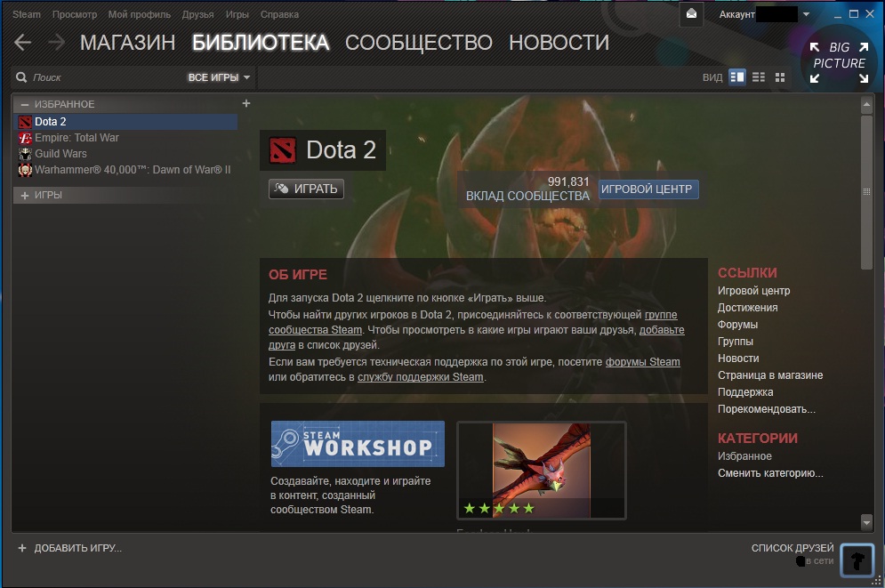This screenshot has width=885, height=588.
Task: Open the inbox envelope icon
Action: pos(691,14)
